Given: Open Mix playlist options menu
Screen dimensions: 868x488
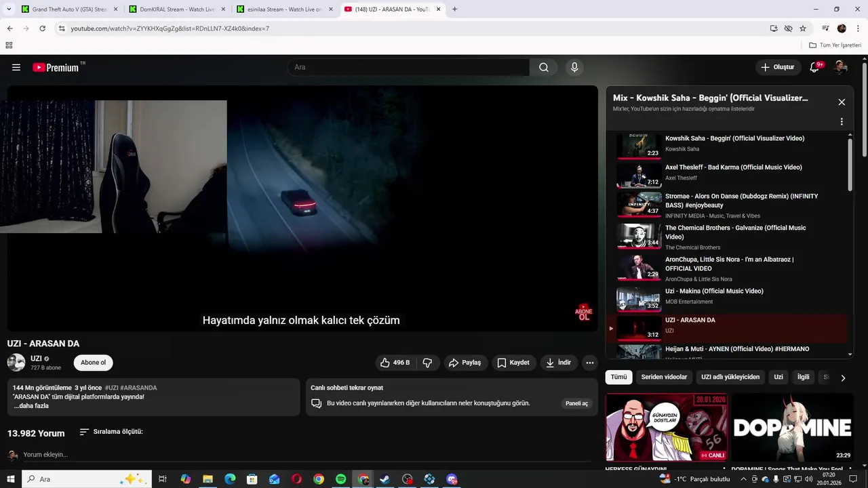Looking at the screenshot, I should click(842, 122).
